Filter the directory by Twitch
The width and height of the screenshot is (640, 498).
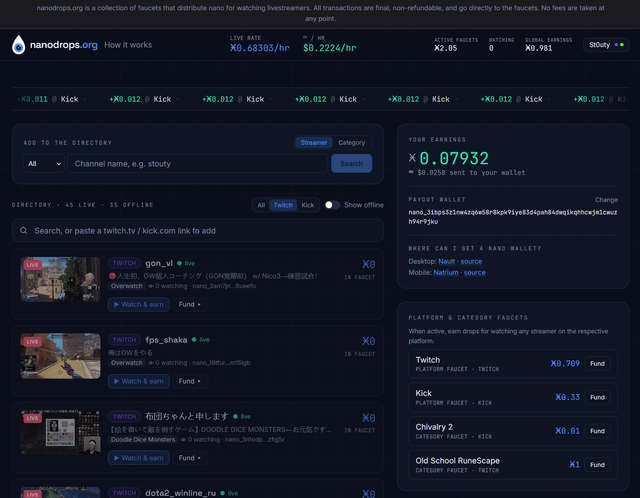pos(283,205)
